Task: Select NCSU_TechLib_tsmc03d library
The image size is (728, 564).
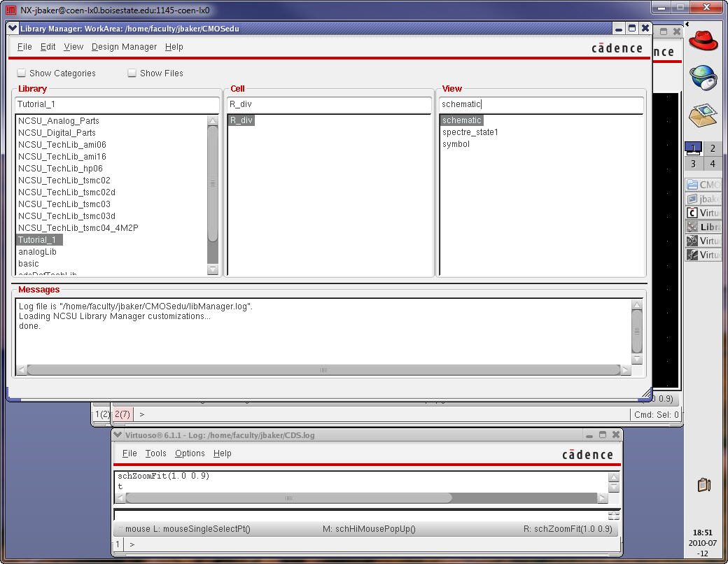Action: [x=66, y=216]
